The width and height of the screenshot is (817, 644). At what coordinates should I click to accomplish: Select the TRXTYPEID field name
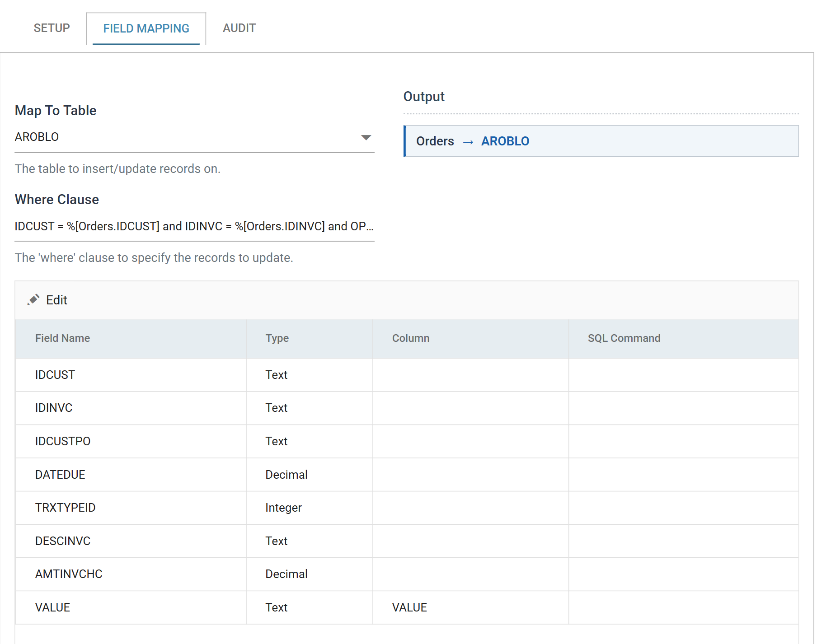tap(65, 508)
